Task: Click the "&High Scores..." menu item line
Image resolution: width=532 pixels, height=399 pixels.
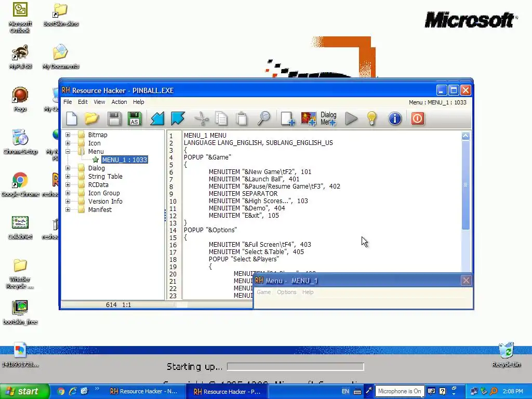Action: [x=258, y=201]
